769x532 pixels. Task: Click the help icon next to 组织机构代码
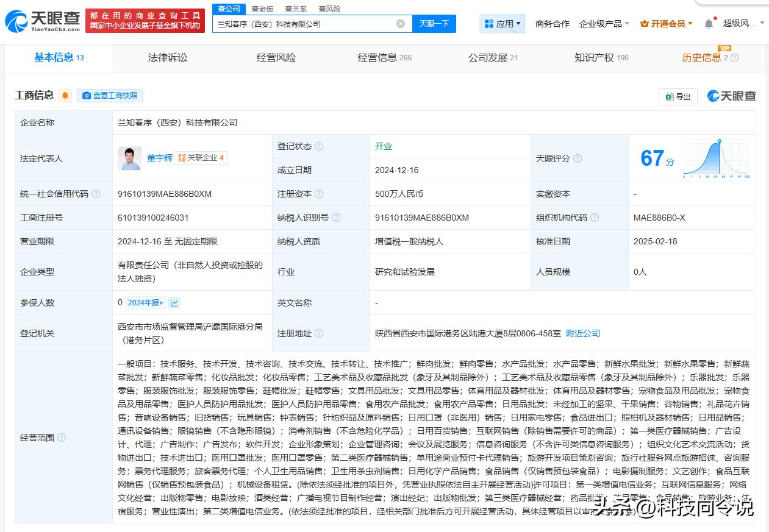pyautogui.click(x=595, y=218)
